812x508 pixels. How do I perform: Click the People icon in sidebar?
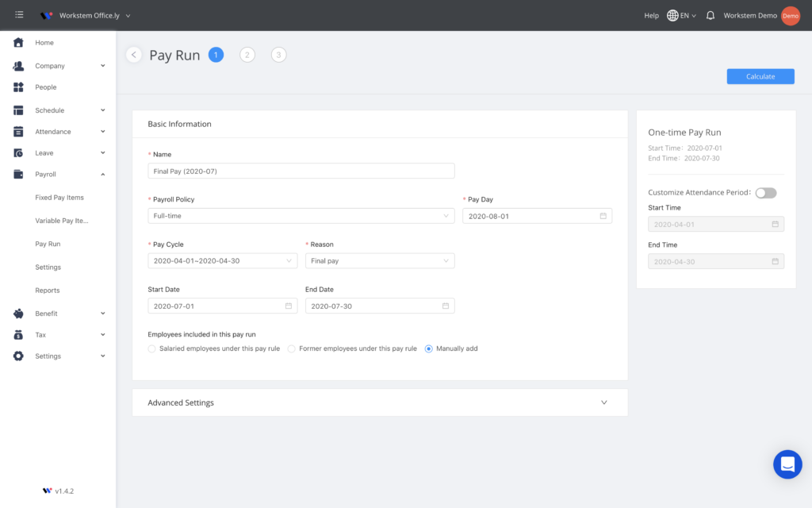18,87
